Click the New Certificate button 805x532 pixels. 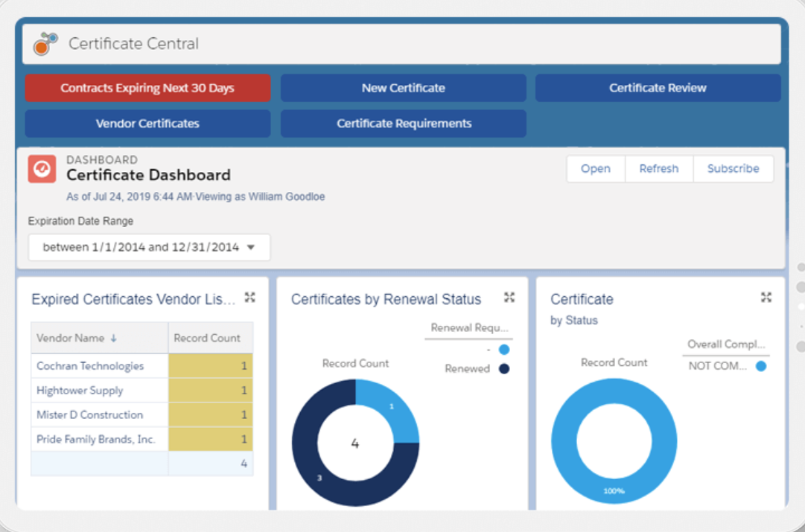point(403,88)
